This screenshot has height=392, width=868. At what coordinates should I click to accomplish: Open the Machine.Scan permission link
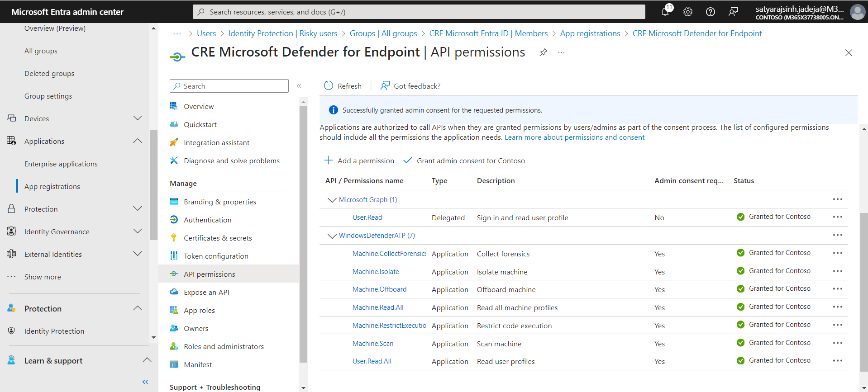tap(373, 344)
